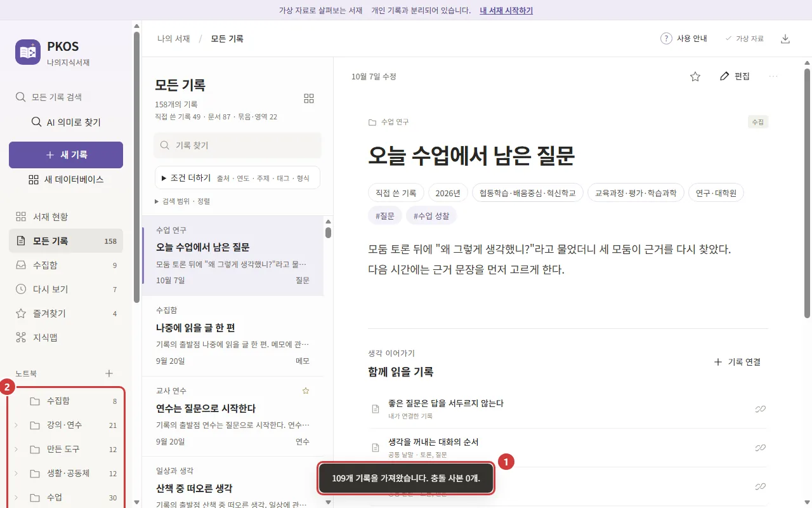Click the PKOS logo icon

(x=28, y=52)
